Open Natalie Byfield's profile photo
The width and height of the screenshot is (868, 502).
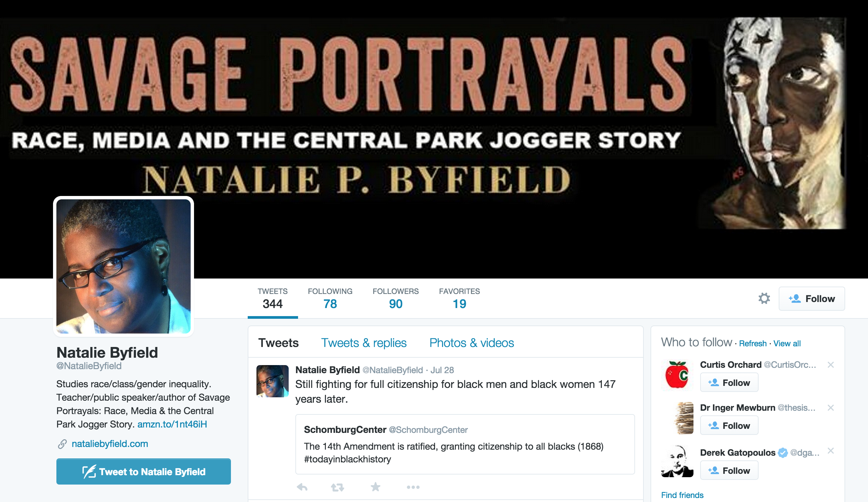[123, 266]
